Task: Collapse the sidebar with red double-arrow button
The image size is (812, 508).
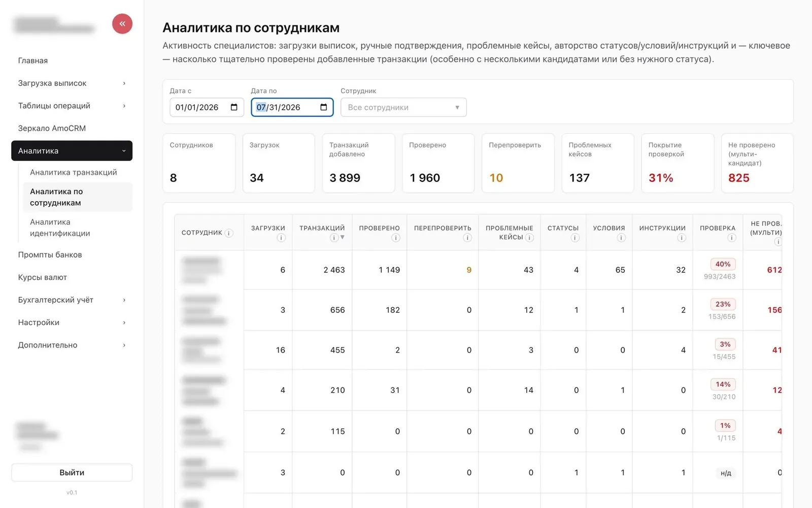Action: coord(122,24)
